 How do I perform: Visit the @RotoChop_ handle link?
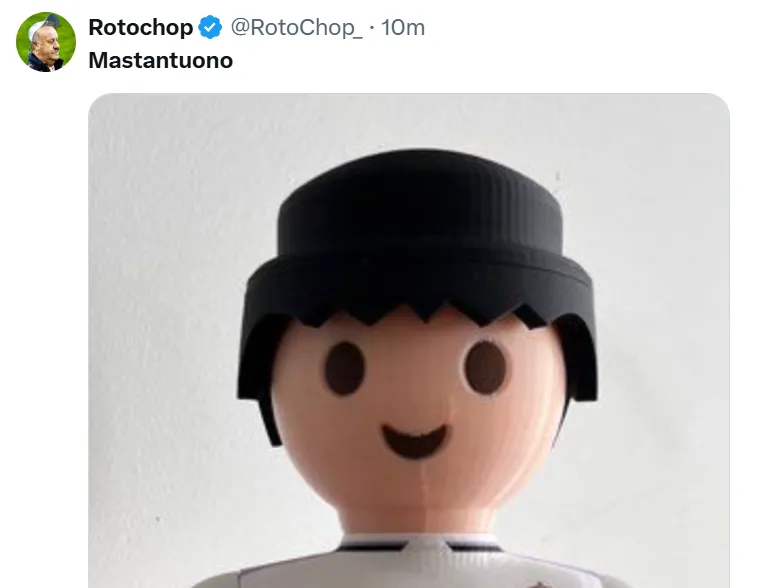click(296, 28)
